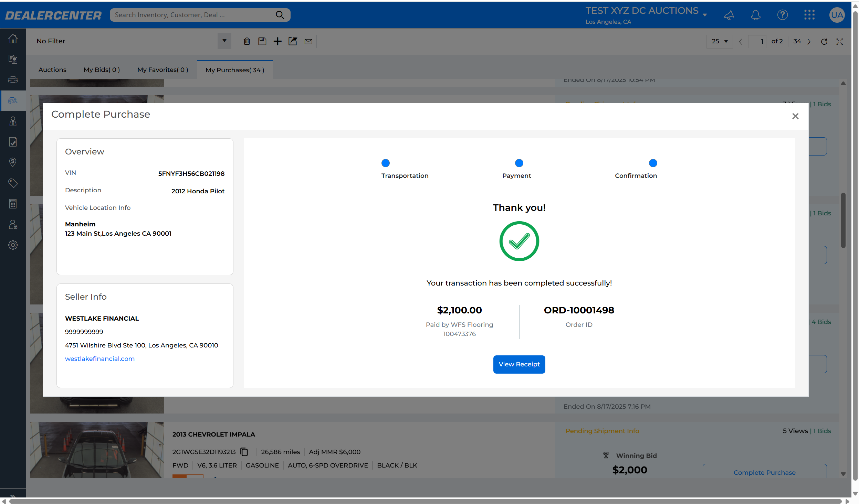Screen dimensions: 859x504
Task: Open the help question mark icon
Action: click(783, 15)
